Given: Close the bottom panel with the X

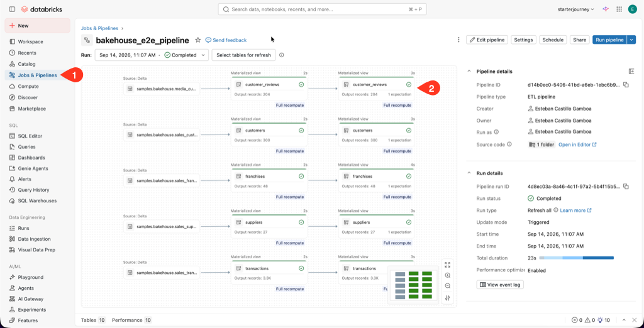Looking at the screenshot, I should point(635,320).
